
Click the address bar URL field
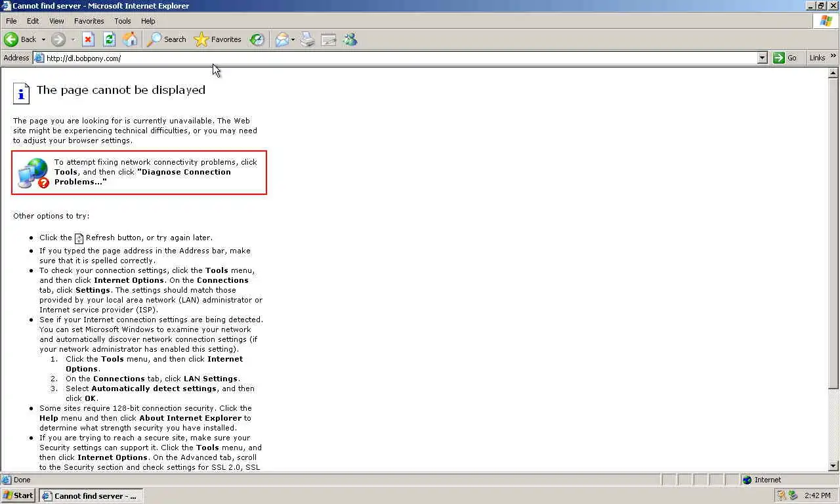(400, 58)
